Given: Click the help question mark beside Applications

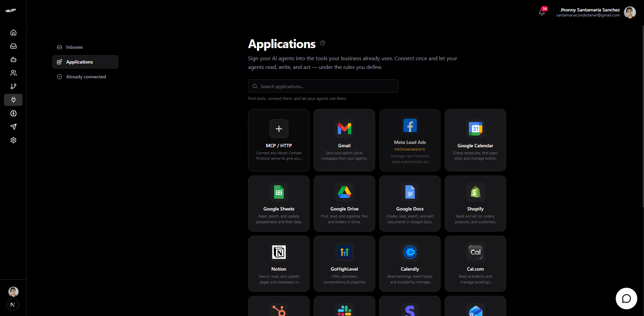Looking at the screenshot, I should click(323, 43).
